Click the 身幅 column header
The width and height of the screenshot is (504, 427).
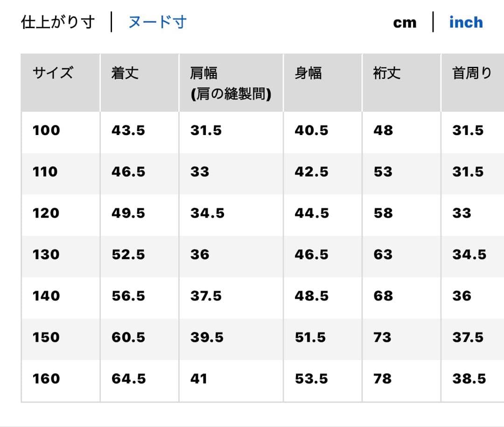(308, 73)
